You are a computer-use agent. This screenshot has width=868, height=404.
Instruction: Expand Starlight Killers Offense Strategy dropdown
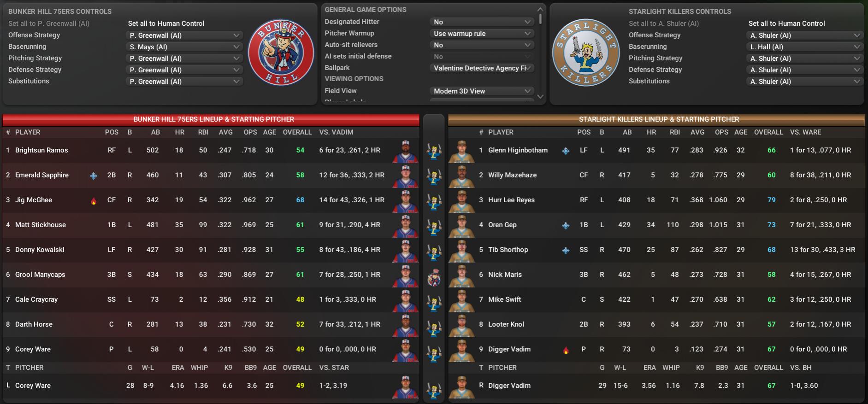pos(804,35)
